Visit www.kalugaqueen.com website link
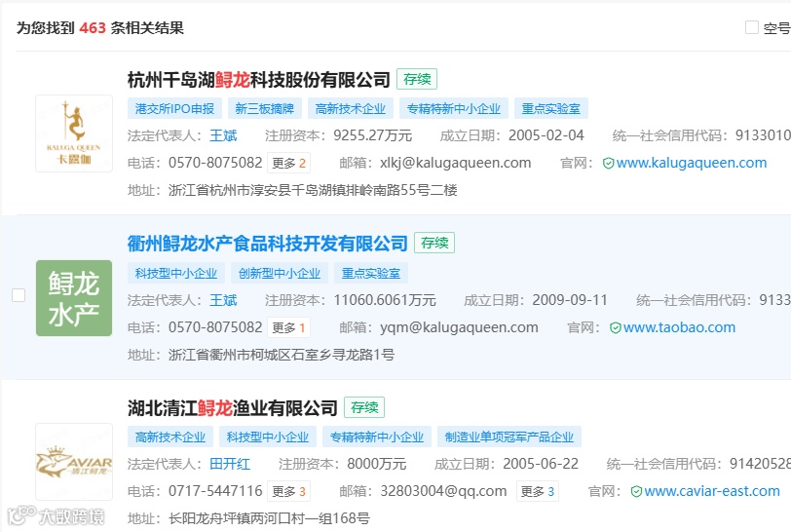This screenshot has width=791, height=532. tap(691, 163)
